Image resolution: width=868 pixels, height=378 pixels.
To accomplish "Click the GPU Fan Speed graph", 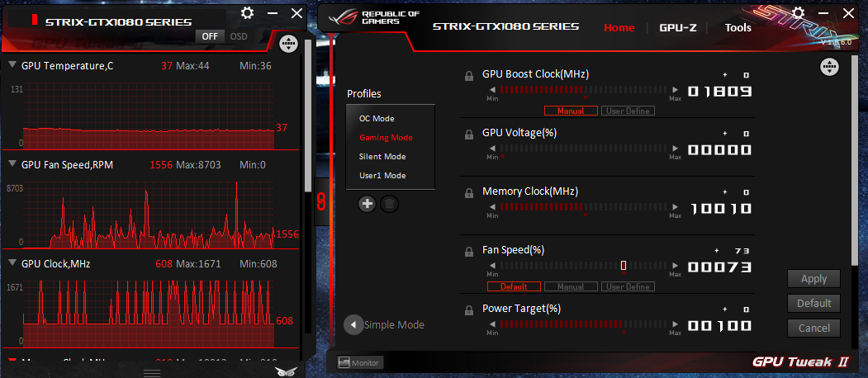I will tap(149, 215).
